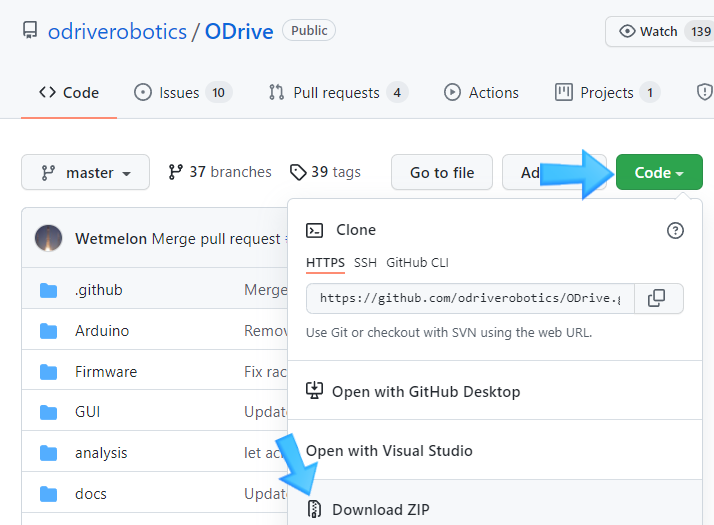Click the Watch eye icon

pyautogui.click(x=627, y=31)
